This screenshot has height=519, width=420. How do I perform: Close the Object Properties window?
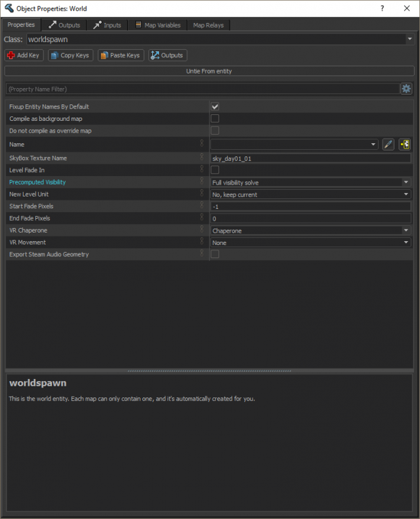coord(407,8)
